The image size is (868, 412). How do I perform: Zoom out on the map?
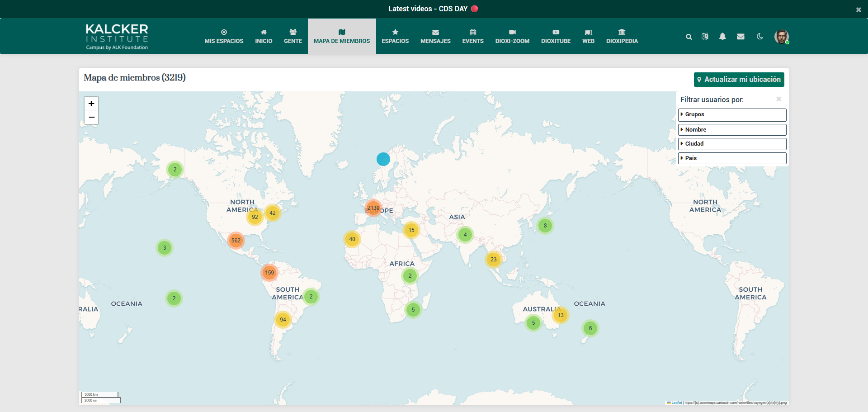pos(91,118)
